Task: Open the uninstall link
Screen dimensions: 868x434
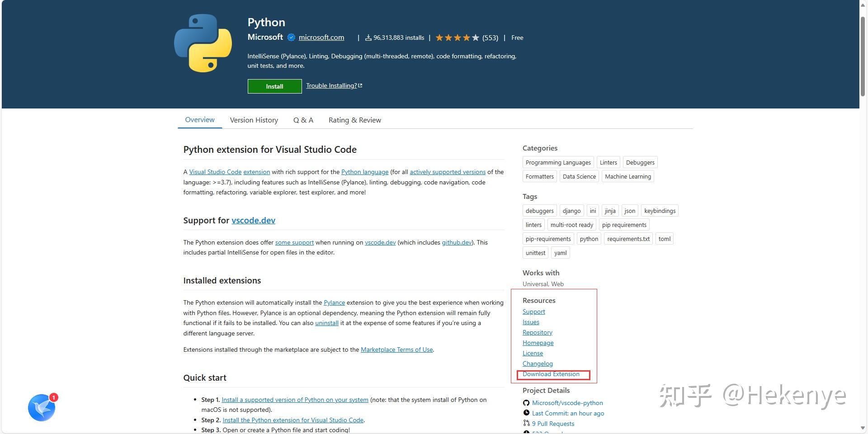Action: 327,323
